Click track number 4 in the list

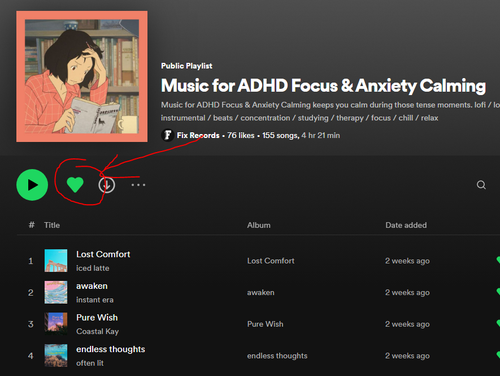(31, 356)
